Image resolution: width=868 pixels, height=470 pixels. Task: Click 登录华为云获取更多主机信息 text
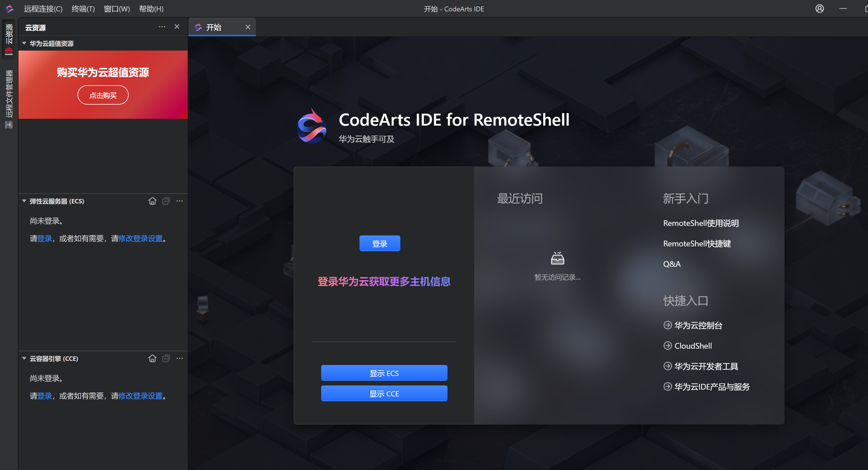[x=384, y=281]
